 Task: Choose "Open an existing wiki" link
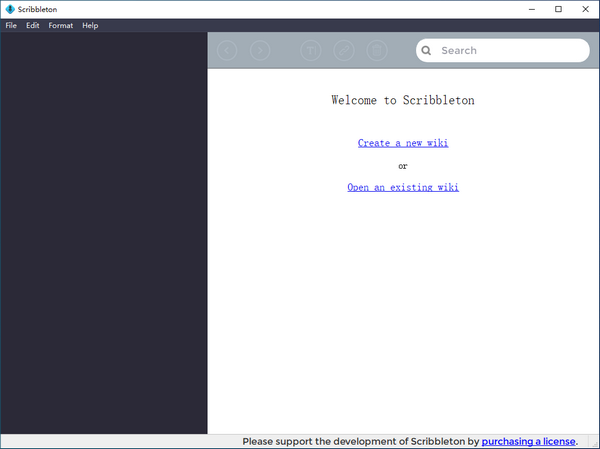403,187
